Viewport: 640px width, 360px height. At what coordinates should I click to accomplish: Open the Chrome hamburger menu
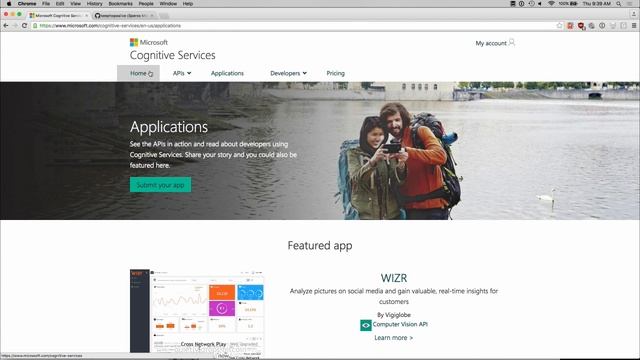634,25
